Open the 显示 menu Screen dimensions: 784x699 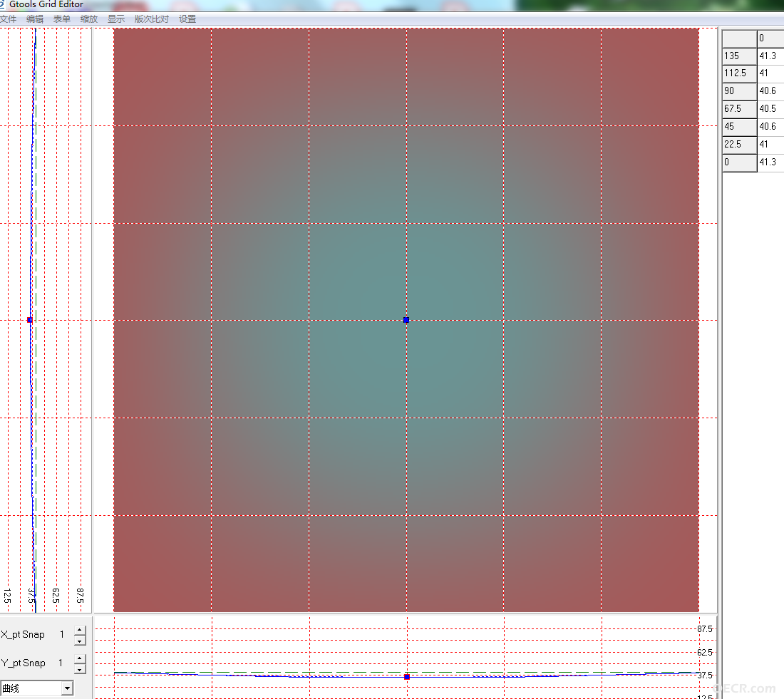pos(116,19)
